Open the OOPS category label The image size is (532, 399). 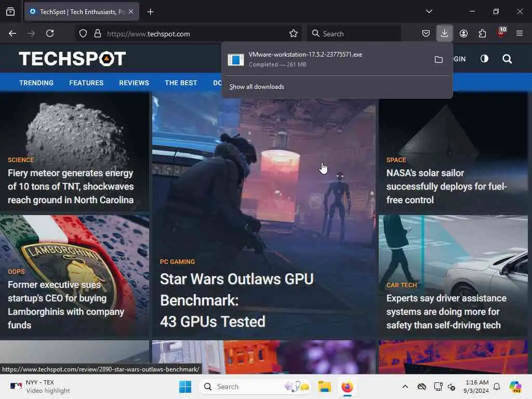pyautogui.click(x=16, y=272)
